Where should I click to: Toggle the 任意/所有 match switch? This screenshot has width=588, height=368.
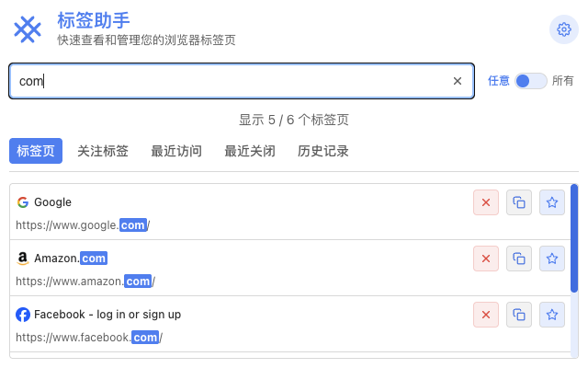530,81
